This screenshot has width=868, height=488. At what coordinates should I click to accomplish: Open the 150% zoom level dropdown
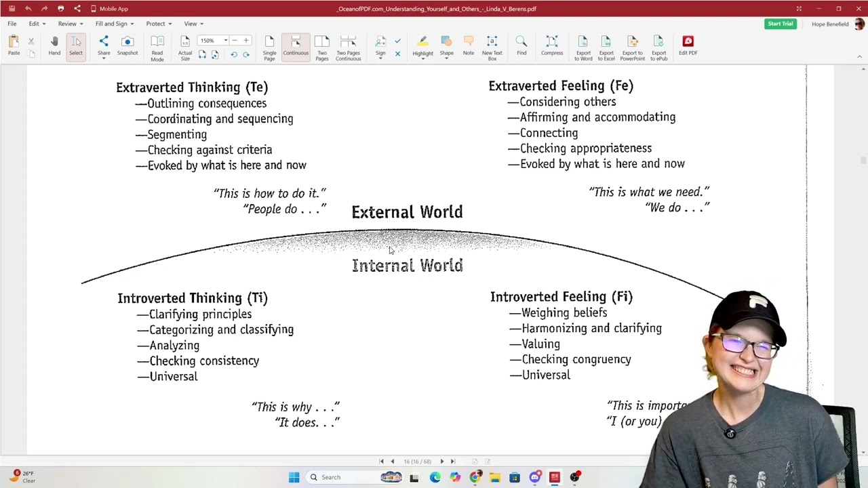226,41
